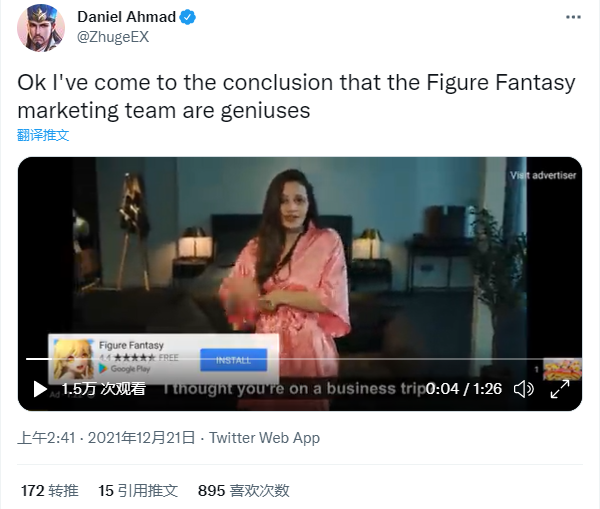Viewport: 600px width, 509px height.
Task: Click the blue verified badge
Action: (188, 17)
